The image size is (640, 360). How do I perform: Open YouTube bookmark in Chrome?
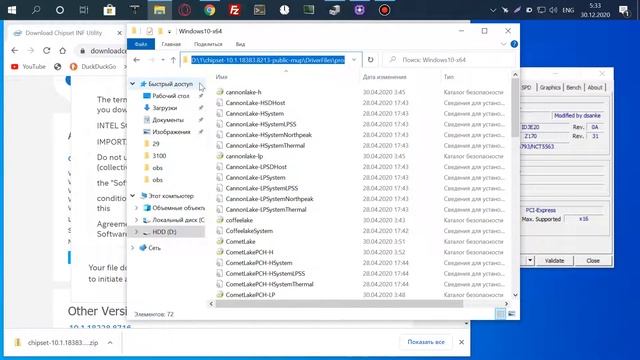(x=29, y=67)
